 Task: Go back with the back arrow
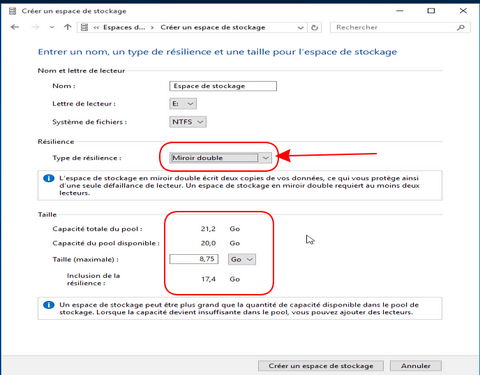click(15, 27)
